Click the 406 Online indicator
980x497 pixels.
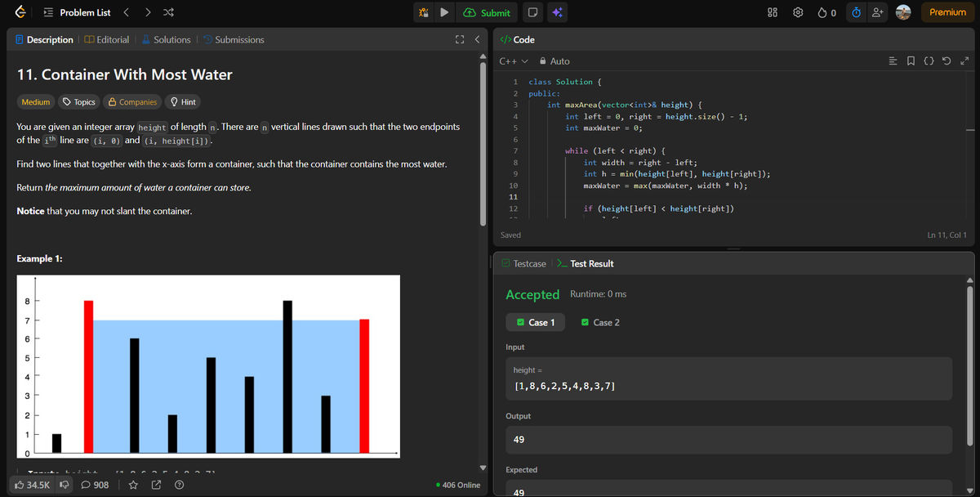point(458,485)
